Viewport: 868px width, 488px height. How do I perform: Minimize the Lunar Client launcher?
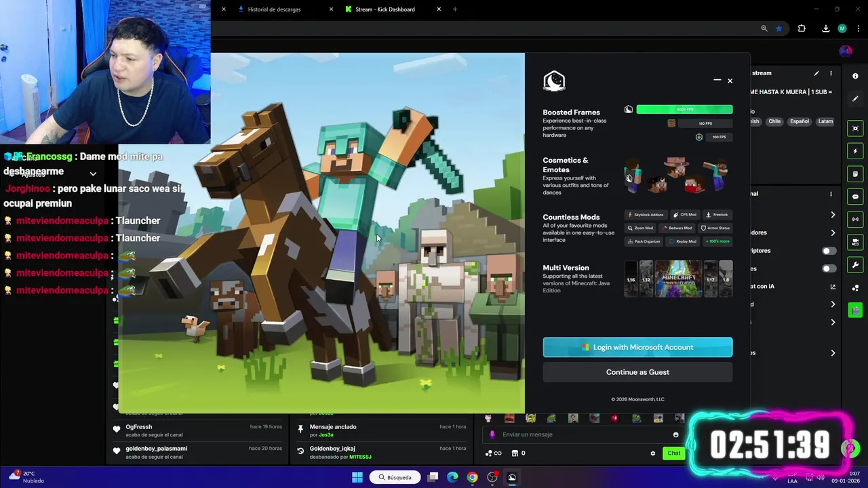coord(717,81)
